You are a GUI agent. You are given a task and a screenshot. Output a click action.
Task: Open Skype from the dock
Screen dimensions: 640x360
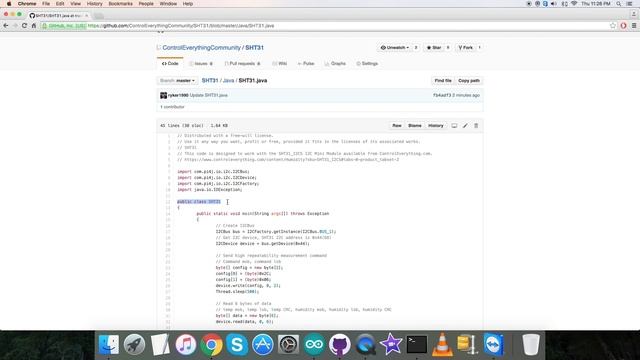coord(237,344)
